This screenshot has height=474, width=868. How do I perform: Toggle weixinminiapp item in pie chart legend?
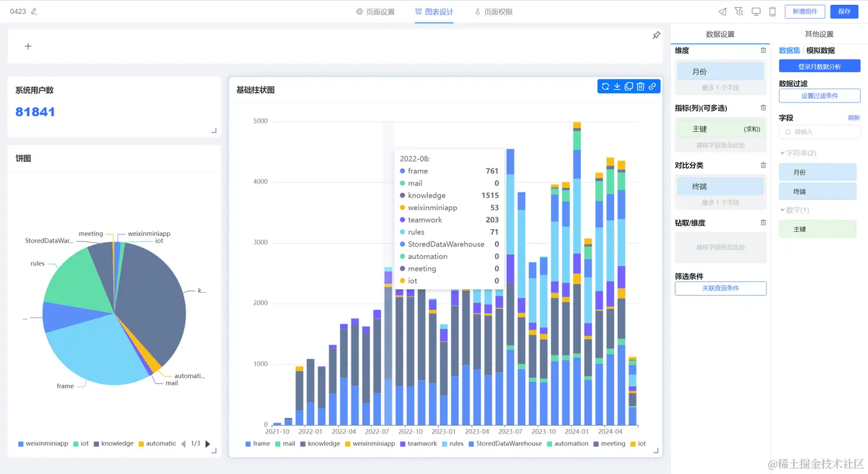point(43,444)
